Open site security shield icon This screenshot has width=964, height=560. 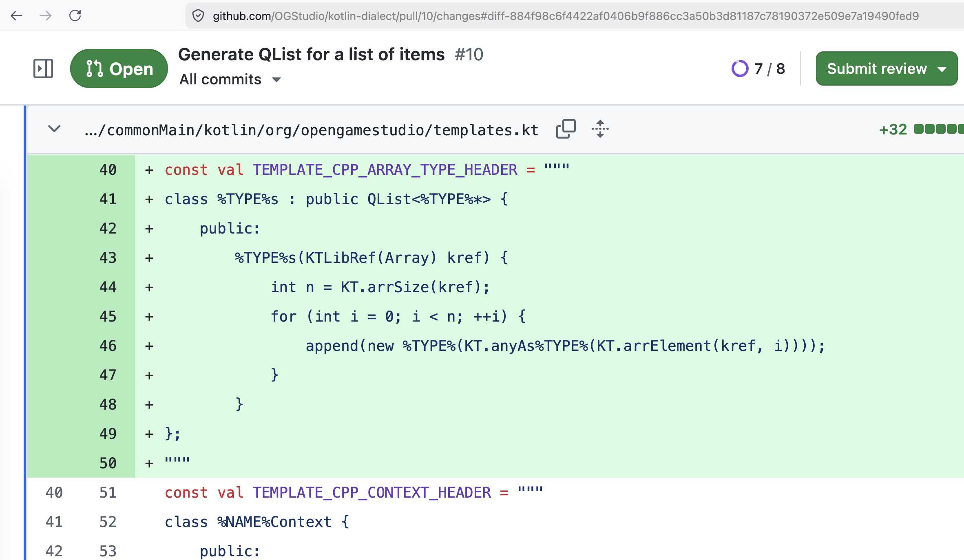click(x=198, y=16)
